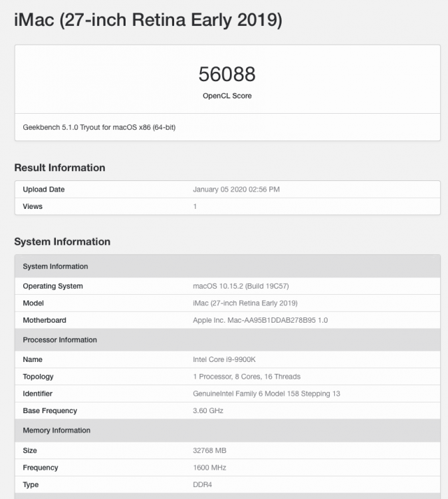
Task: Click the macOS 10.15.2 operating system value
Action: pyautogui.click(x=241, y=286)
